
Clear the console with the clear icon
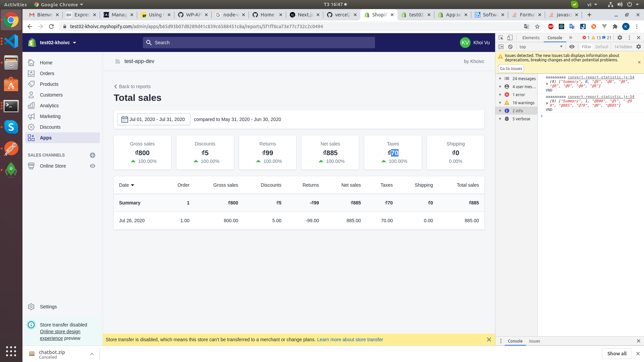click(510, 47)
